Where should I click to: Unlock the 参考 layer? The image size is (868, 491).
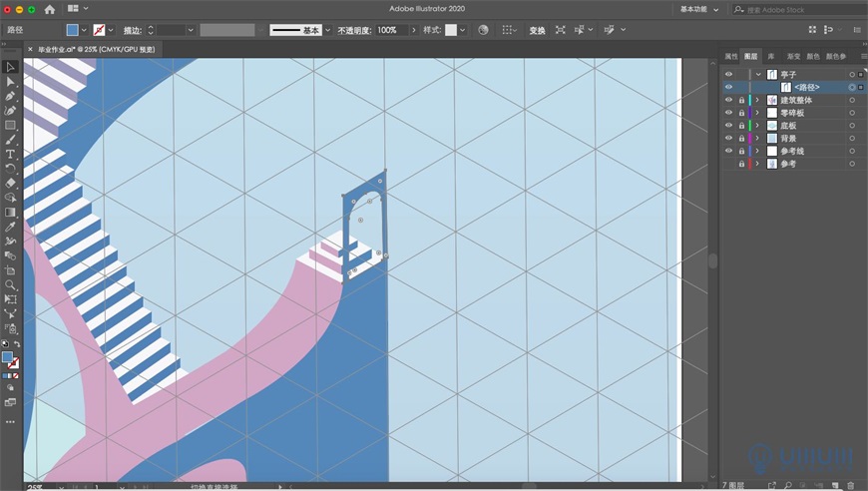tap(741, 164)
